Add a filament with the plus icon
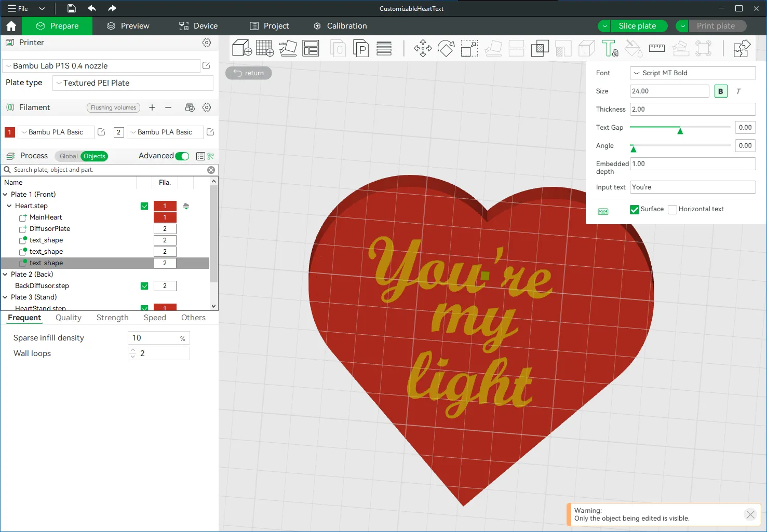Image resolution: width=767 pixels, height=532 pixels. (152, 107)
